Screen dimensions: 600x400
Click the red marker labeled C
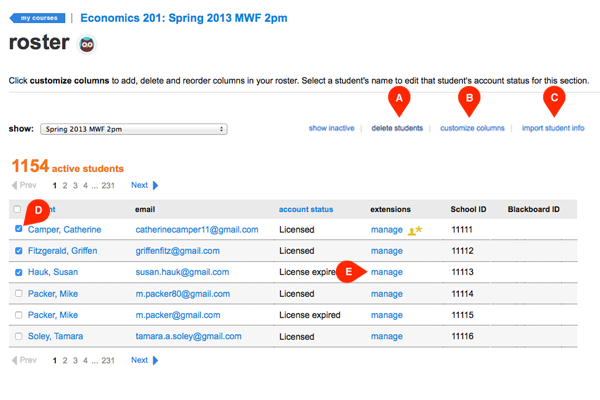pos(553,99)
